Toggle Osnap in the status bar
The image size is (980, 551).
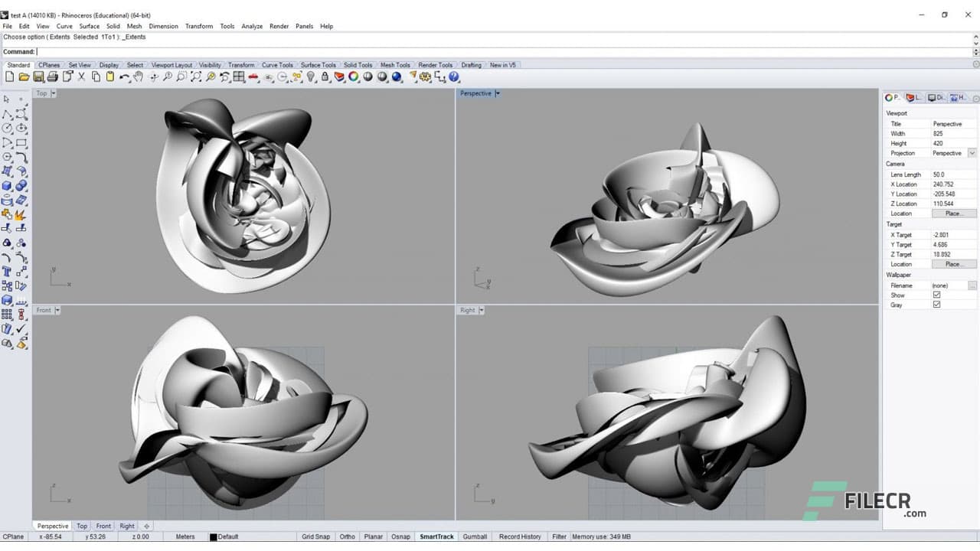(400, 537)
